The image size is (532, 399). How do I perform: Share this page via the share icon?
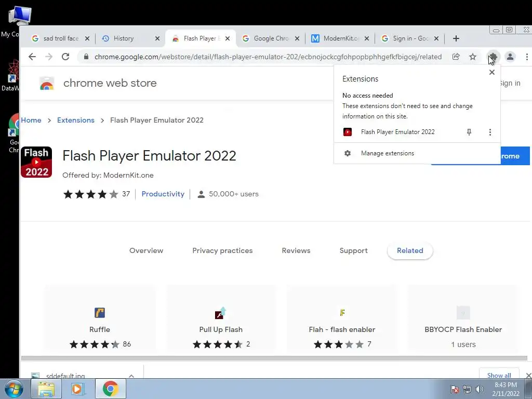[456, 57]
